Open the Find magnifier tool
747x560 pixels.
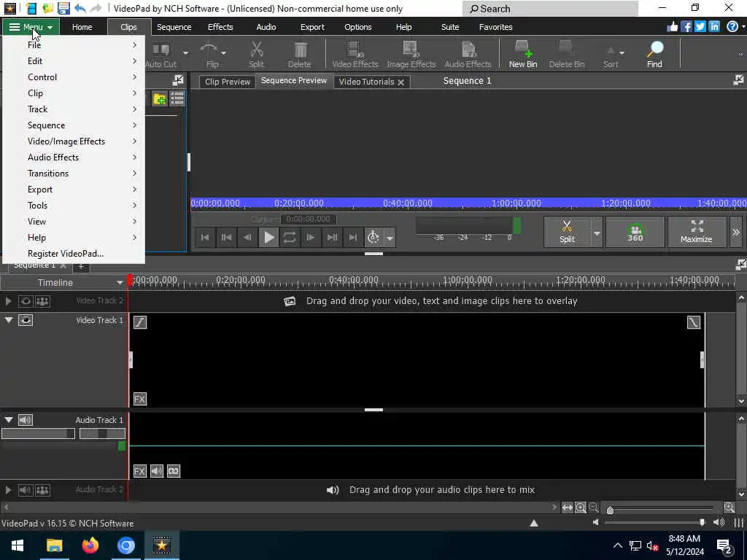pos(654,54)
